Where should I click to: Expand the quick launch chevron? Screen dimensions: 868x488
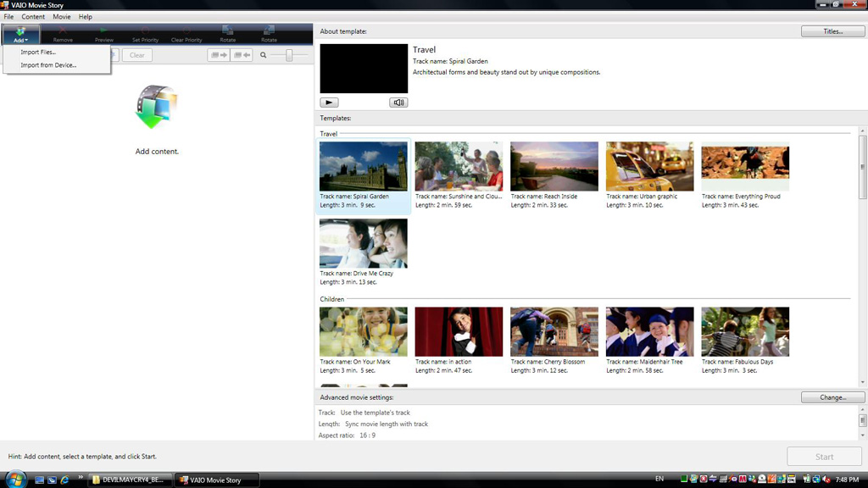coord(81,477)
